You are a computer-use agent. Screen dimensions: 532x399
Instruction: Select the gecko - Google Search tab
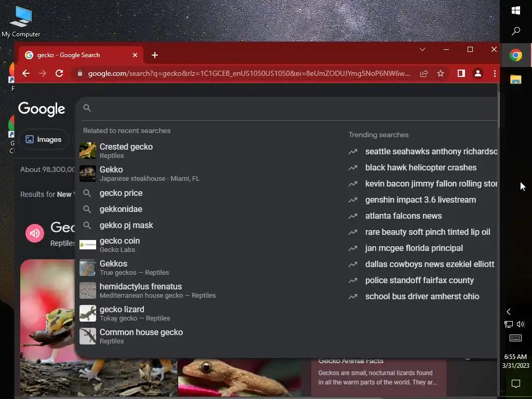coord(81,55)
